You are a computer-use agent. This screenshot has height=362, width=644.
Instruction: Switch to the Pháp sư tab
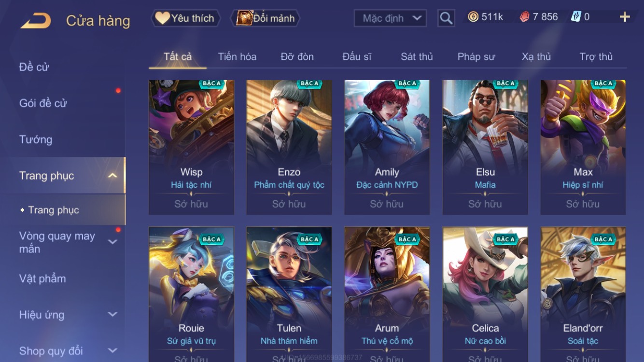476,56
